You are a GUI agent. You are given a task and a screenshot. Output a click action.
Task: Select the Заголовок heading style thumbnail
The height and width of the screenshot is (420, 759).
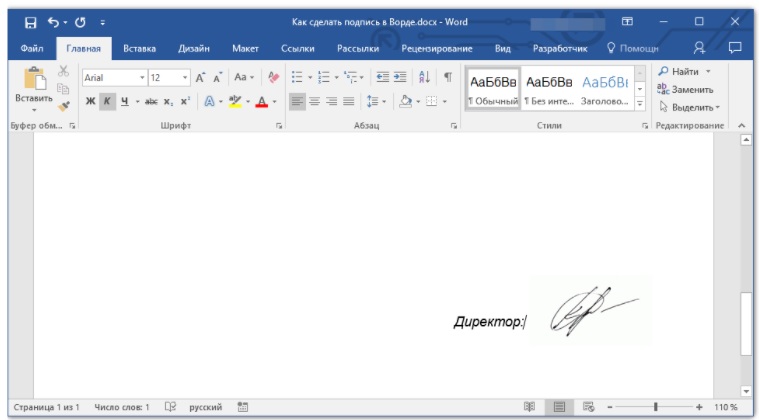pyautogui.click(x=606, y=89)
